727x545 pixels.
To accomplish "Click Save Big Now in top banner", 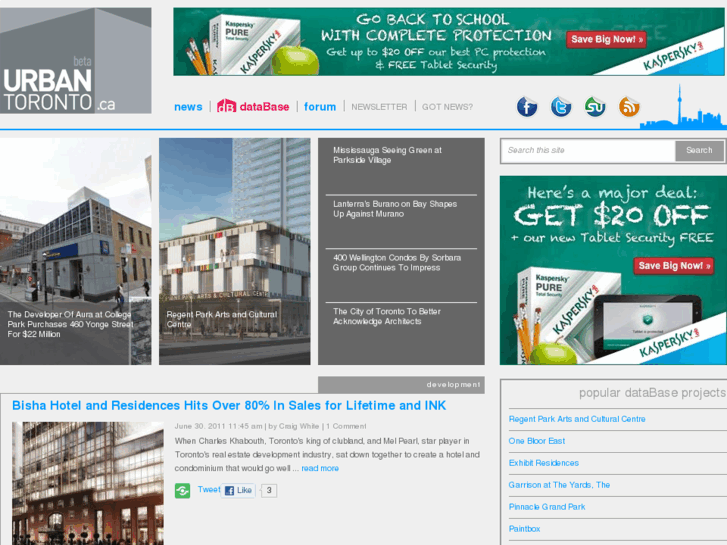I will [x=606, y=39].
